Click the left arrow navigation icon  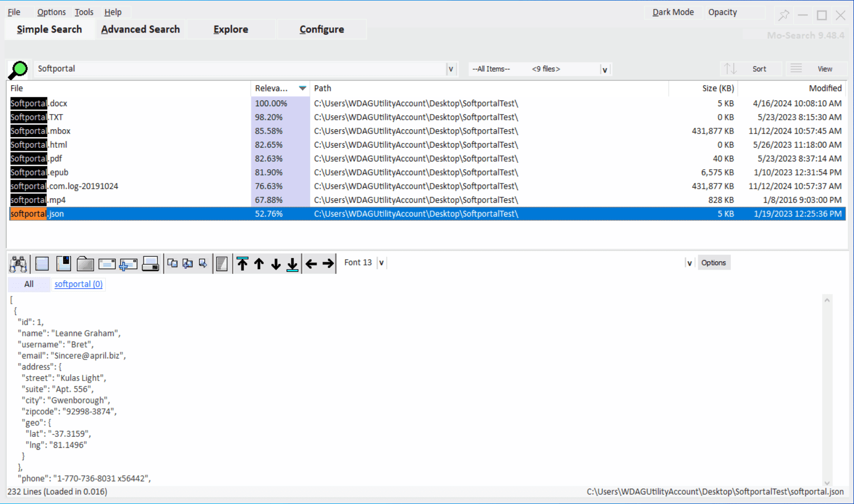[311, 263]
